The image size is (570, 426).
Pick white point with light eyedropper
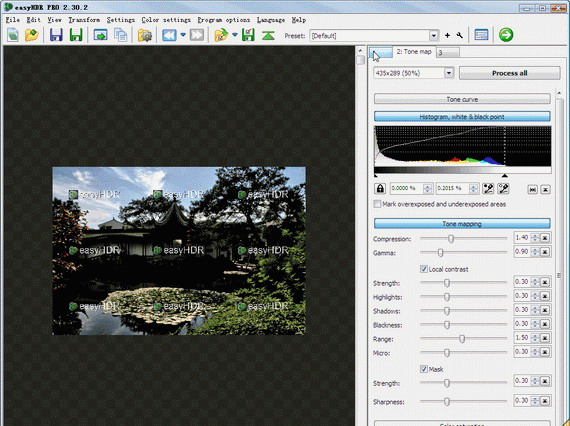tap(503, 189)
